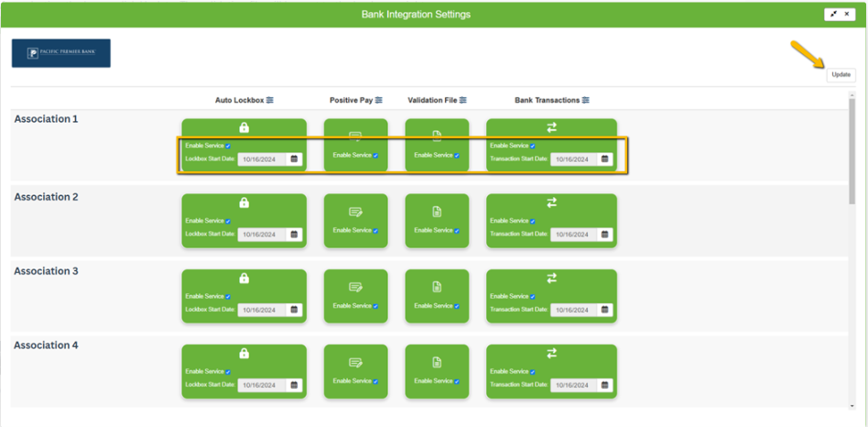This screenshot has width=868, height=427.
Task: Toggle Association 2 Validation File Enable Service checkbox
Action: pos(457,230)
